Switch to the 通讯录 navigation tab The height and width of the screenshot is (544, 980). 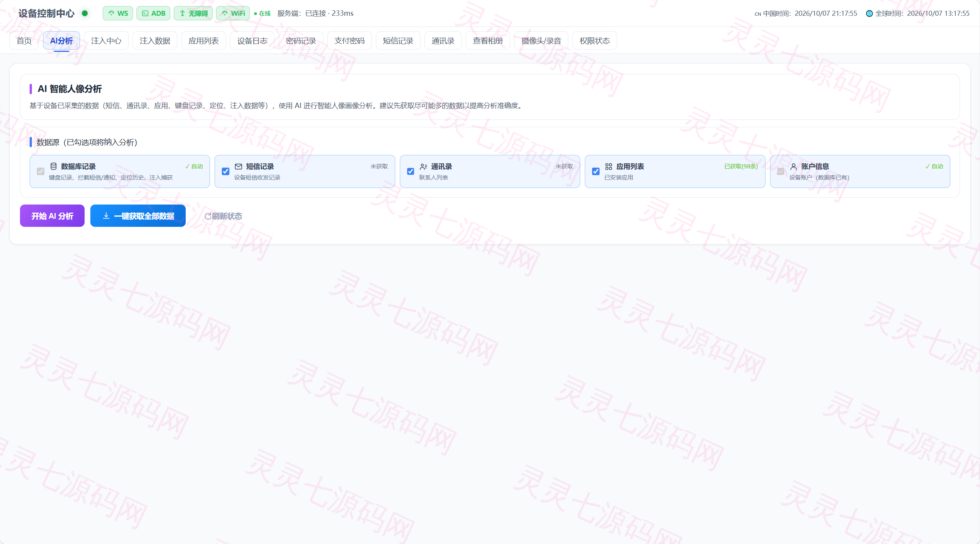tap(443, 41)
